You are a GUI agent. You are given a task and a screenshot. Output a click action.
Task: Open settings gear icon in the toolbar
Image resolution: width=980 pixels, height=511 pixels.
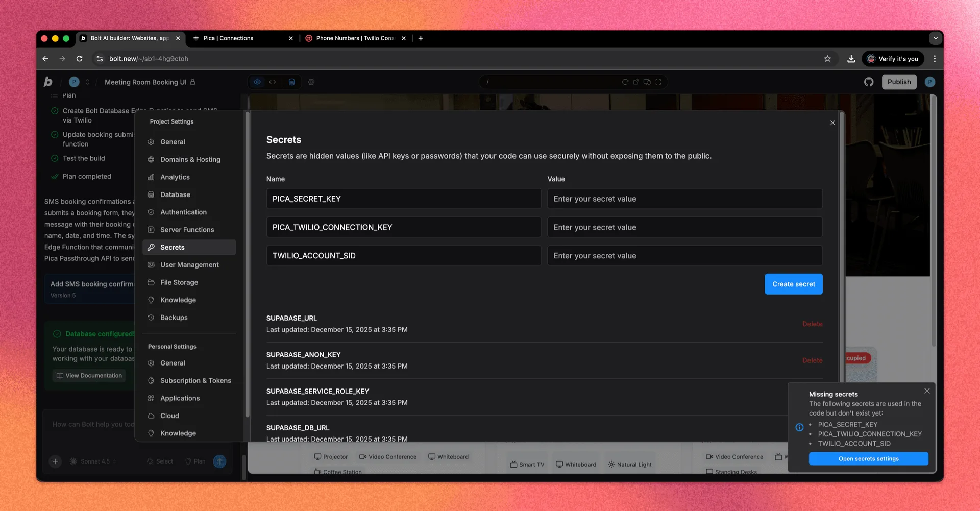tap(311, 82)
